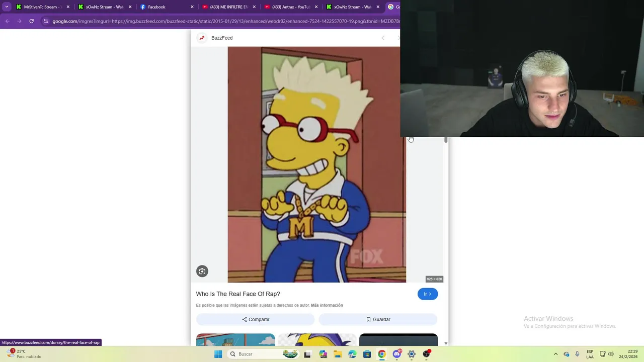Viewport: 644px width, 362px height.
Task: Open the Settings gear app in taskbar
Action: coord(412,354)
